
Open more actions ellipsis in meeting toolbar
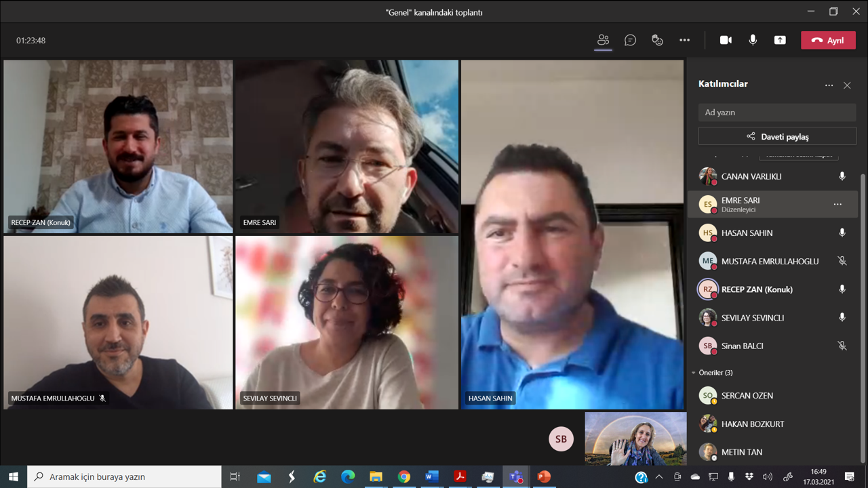click(x=684, y=40)
